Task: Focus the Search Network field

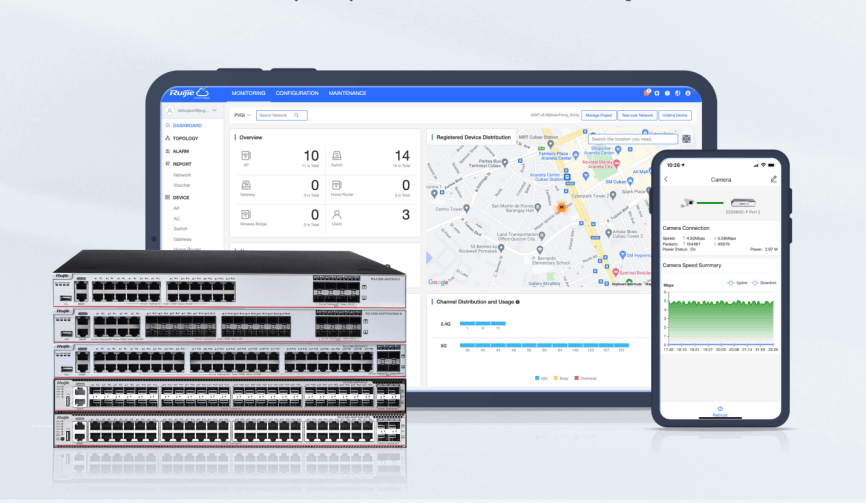Action: [x=282, y=115]
